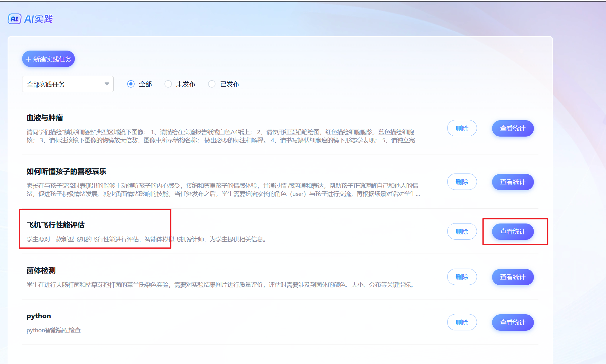View statistics for 菌体检测
606x364 pixels.
[513, 277]
